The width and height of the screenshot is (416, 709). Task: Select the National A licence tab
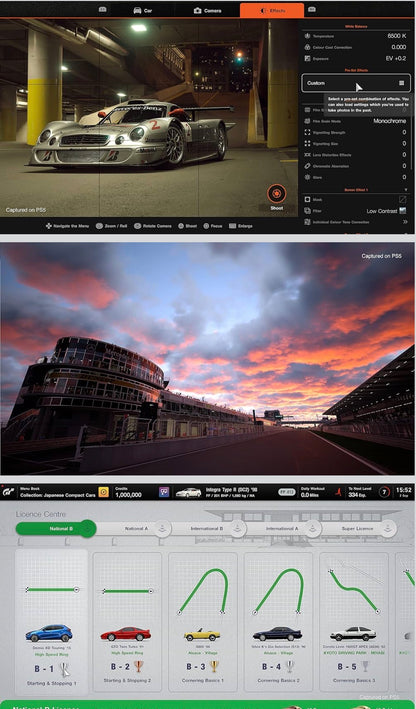(136, 528)
